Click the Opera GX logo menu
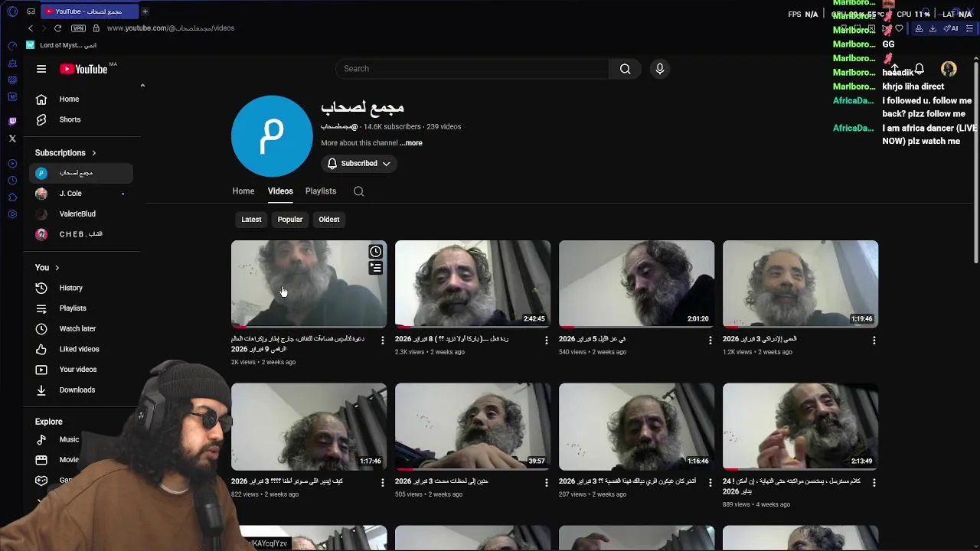 [11, 11]
